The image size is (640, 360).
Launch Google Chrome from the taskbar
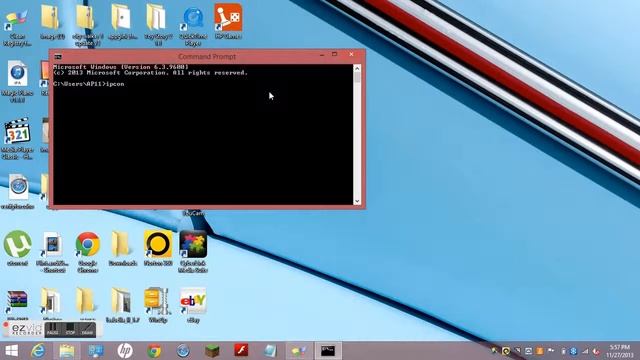(x=154, y=351)
